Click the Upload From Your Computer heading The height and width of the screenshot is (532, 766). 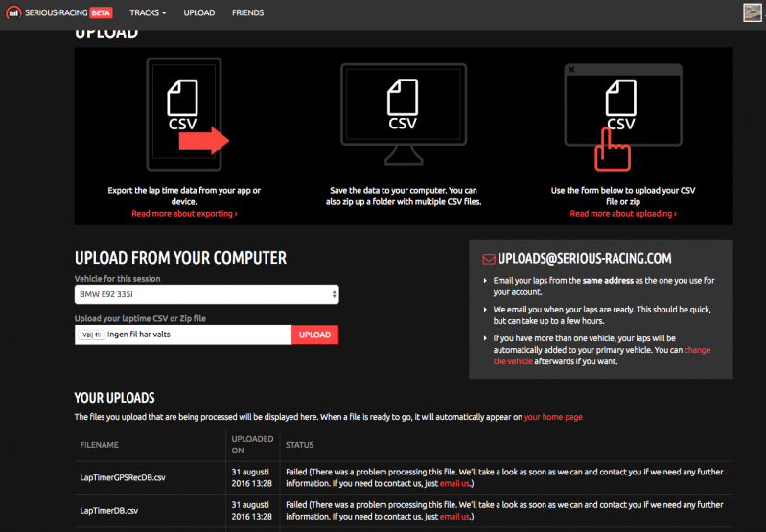coord(180,258)
